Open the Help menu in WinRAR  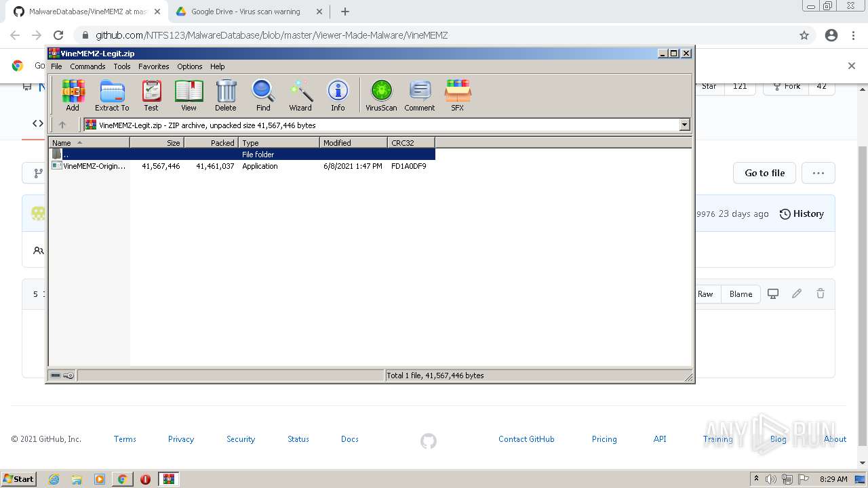click(217, 66)
